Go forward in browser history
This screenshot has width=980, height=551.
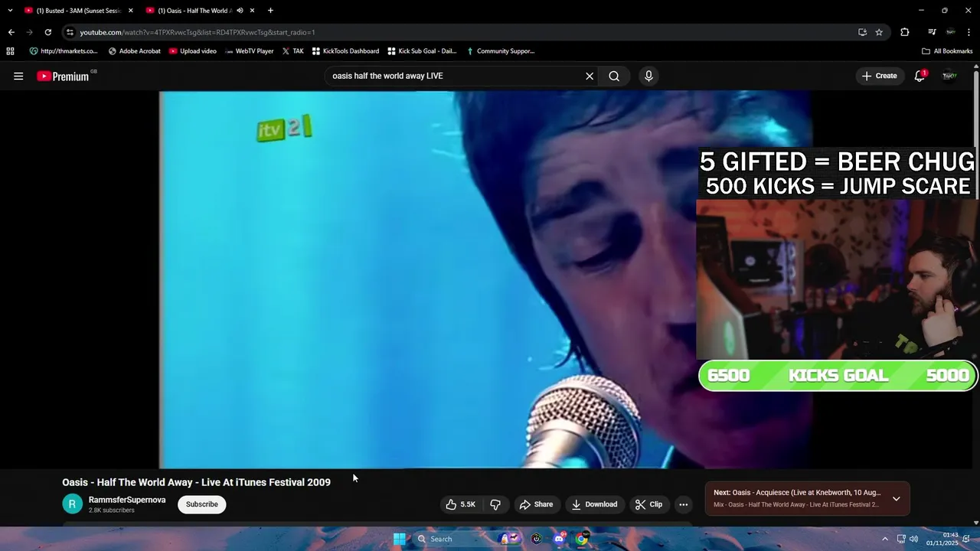29,32
